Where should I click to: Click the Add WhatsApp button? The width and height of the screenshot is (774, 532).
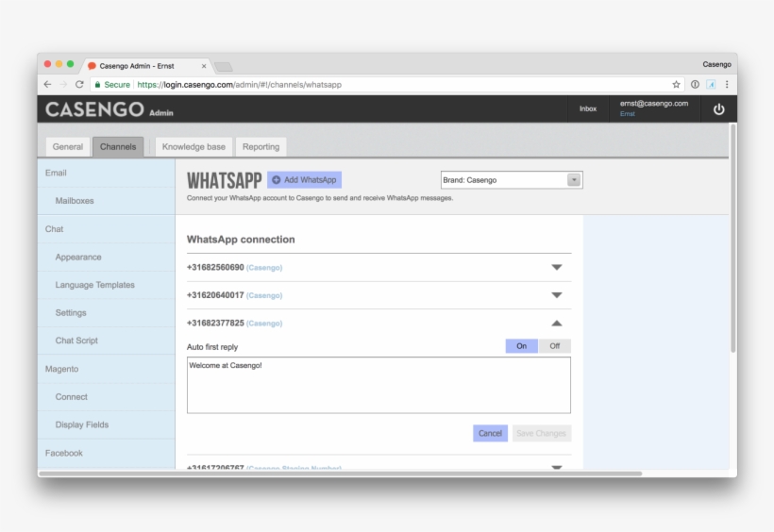304,179
